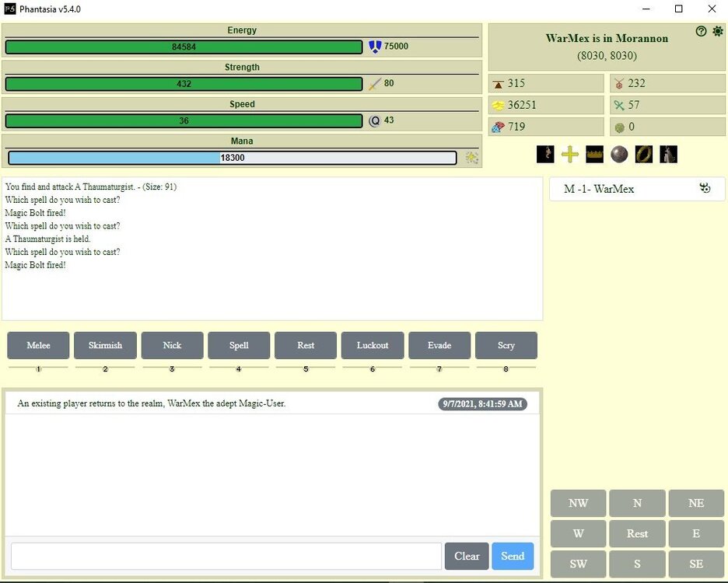The height and width of the screenshot is (583, 728).
Task: Click the gold ring item icon
Action: (x=643, y=154)
